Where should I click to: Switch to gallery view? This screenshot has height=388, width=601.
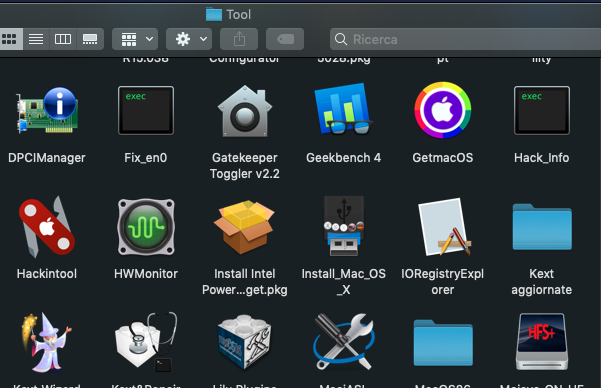tap(90, 39)
